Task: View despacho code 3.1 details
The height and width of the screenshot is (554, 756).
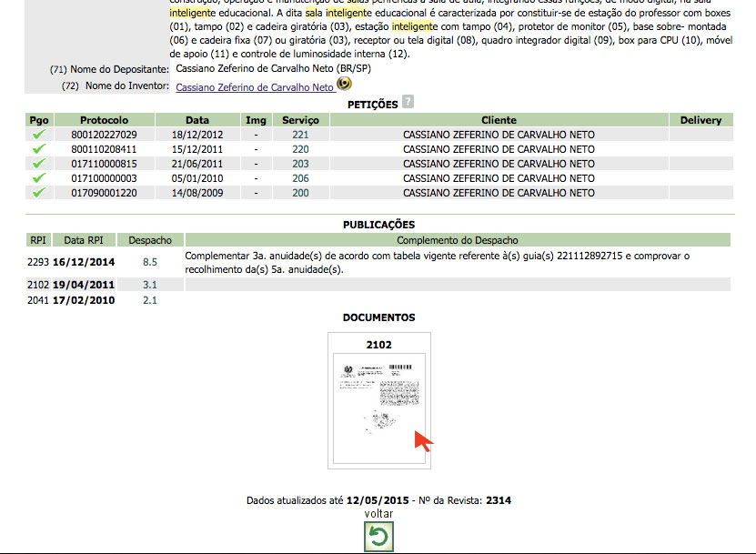Action: (x=150, y=285)
